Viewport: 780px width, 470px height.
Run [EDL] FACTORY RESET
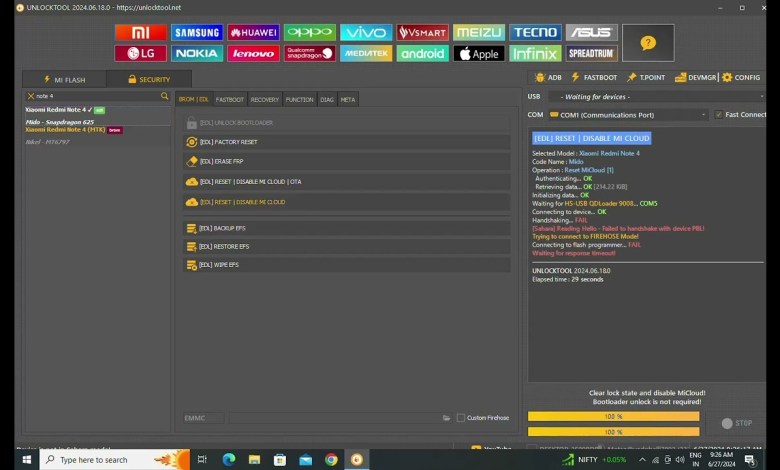pyautogui.click(x=347, y=142)
